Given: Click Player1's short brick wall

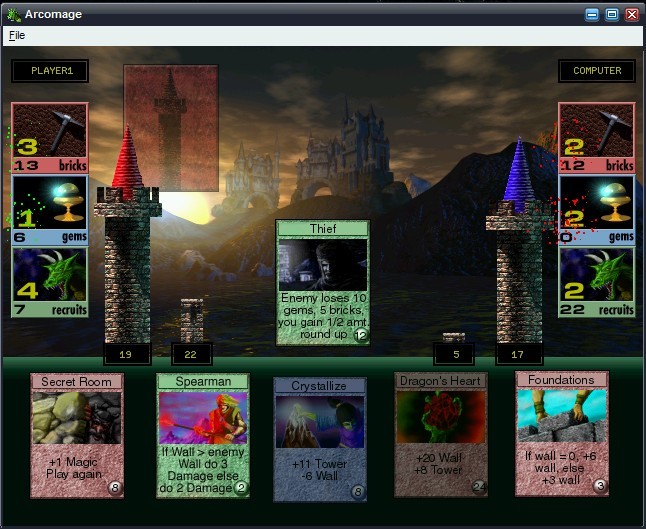Looking at the screenshot, I should (192, 321).
